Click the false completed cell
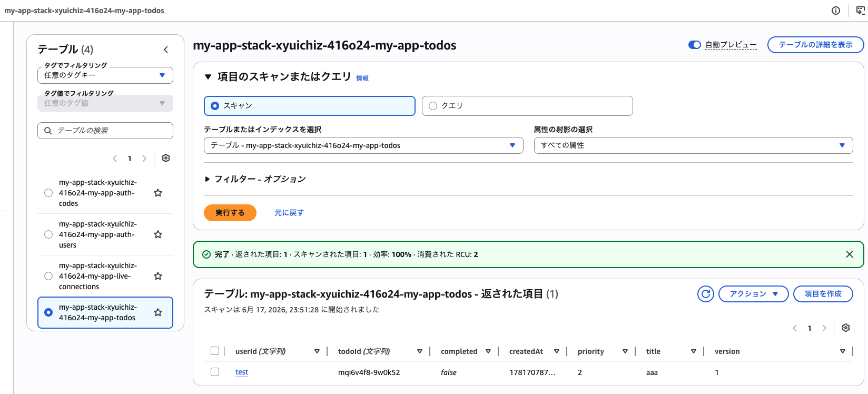868x394 pixels. click(449, 372)
